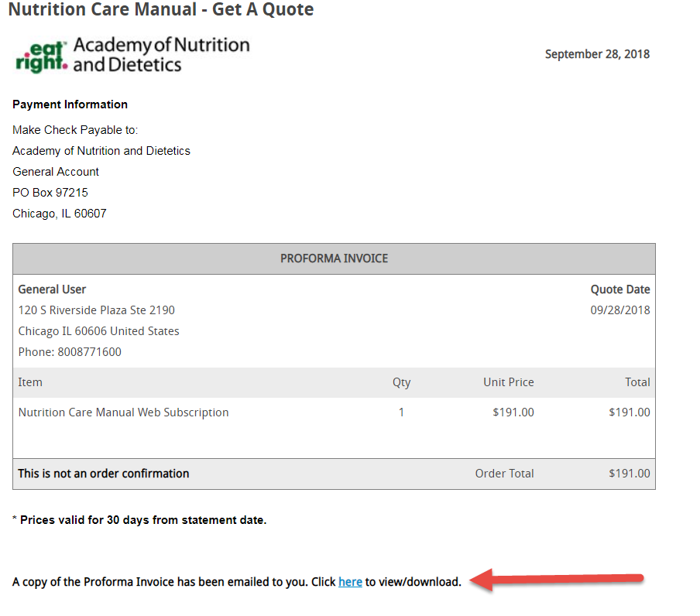
Task: Select 'This is not an order confirmation' notice
Action: (104, 474)
